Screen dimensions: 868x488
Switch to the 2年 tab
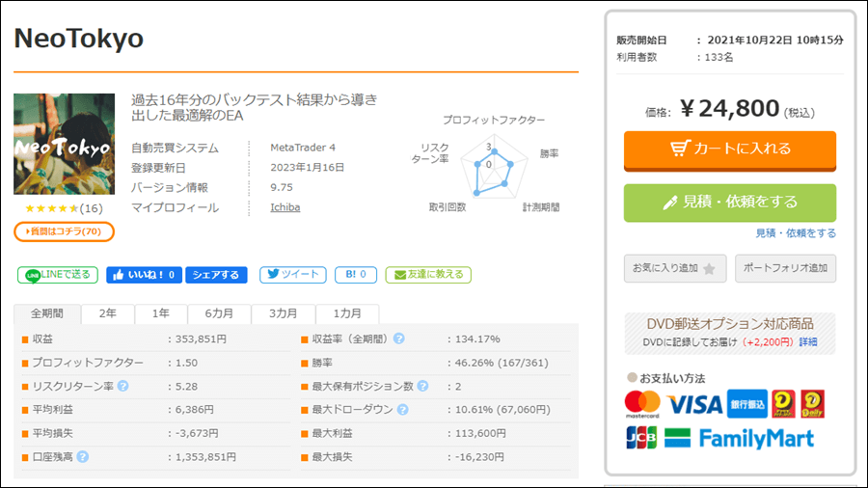click(x=108, y=313)
